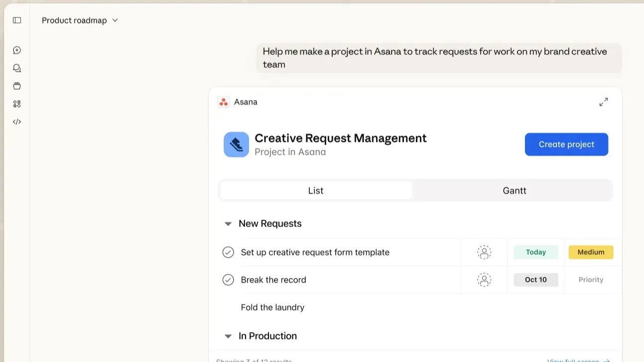
Task: Collapse the New Requests section
Action: [228, 224]
